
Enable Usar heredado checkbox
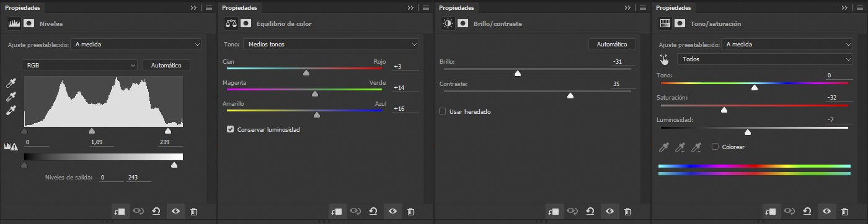443,111
